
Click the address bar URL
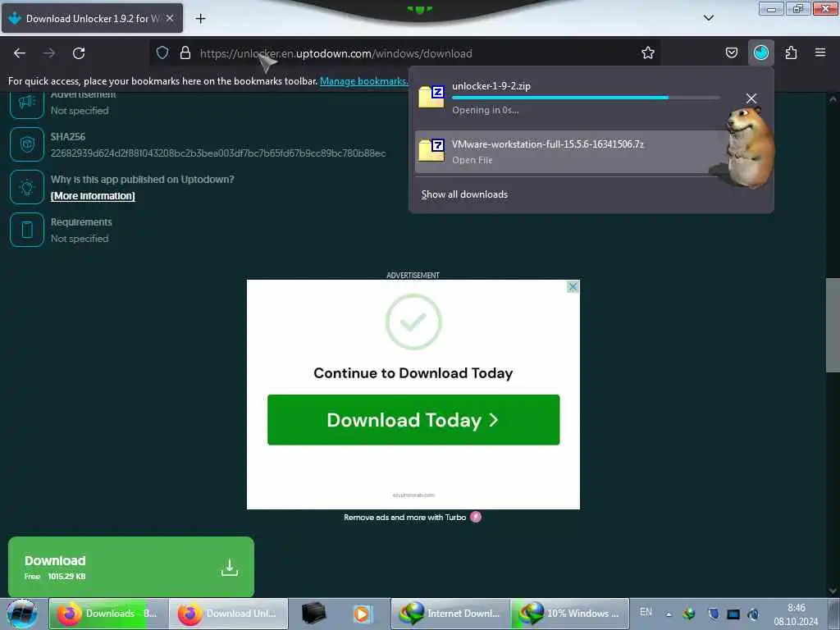pos(336,53)
